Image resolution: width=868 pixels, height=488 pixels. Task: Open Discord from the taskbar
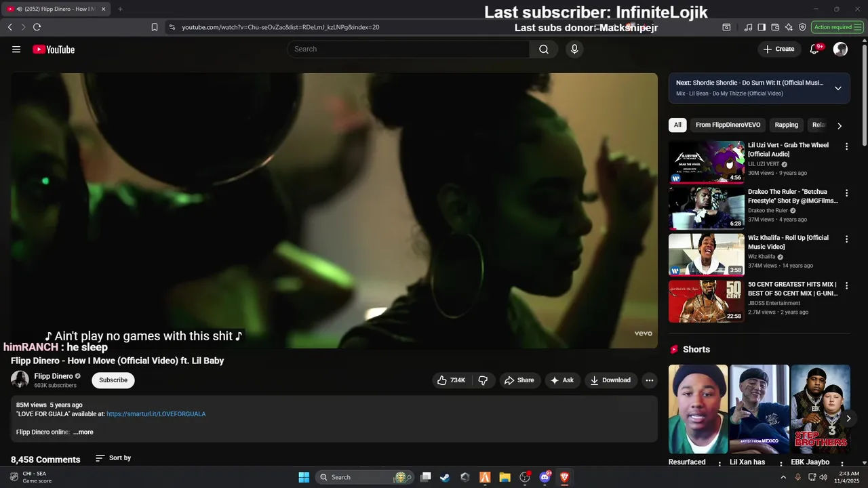[x=545, y=477]
